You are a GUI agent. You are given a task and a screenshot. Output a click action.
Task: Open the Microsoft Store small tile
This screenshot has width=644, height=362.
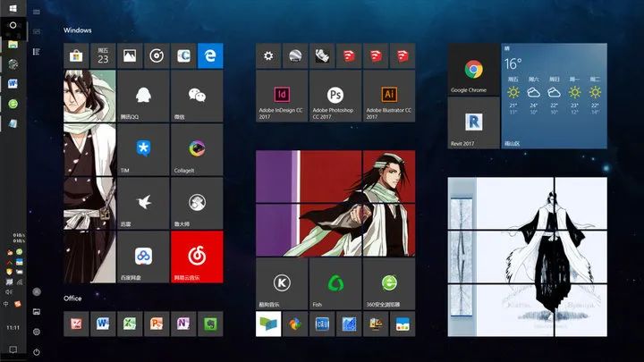[x=77, y=55]
